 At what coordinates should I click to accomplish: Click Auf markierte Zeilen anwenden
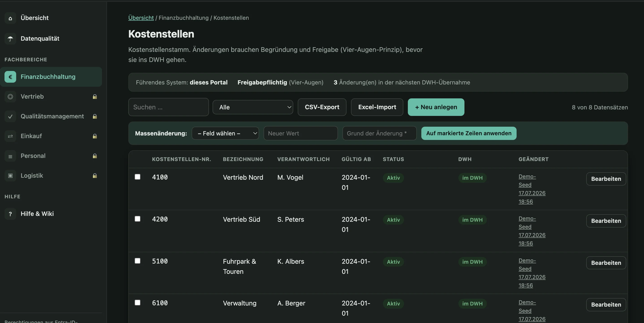point(469,133)
